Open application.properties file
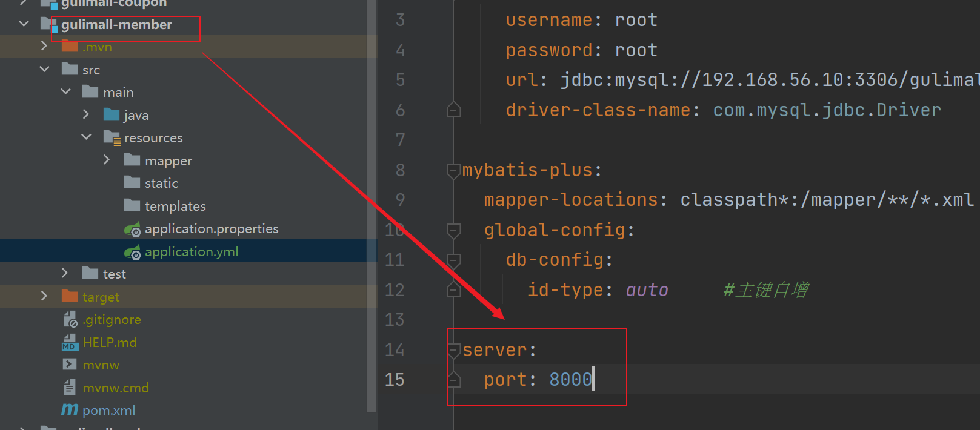This screenshot has height=430, width=980. pos(212,229)
